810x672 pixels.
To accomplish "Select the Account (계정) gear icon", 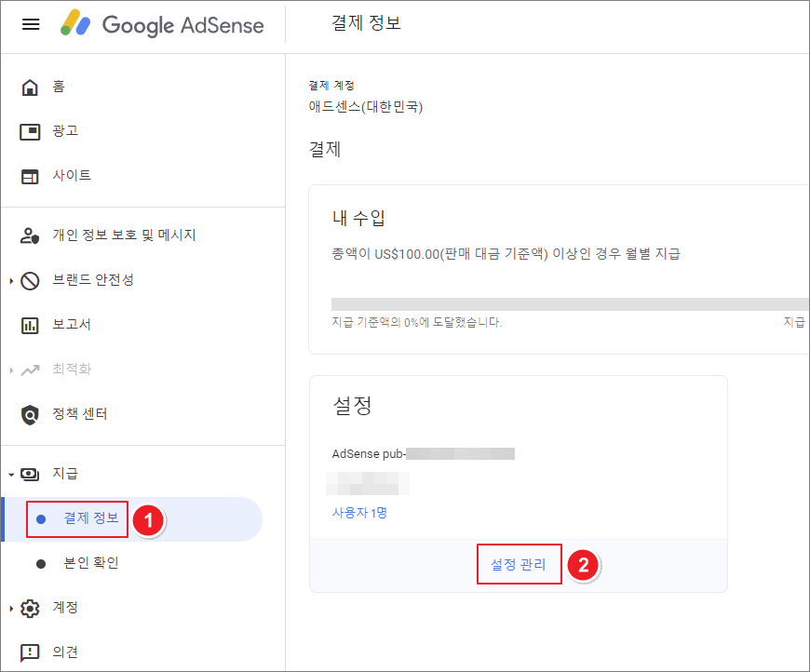I will pyautogui.click(x=31, y=608).
